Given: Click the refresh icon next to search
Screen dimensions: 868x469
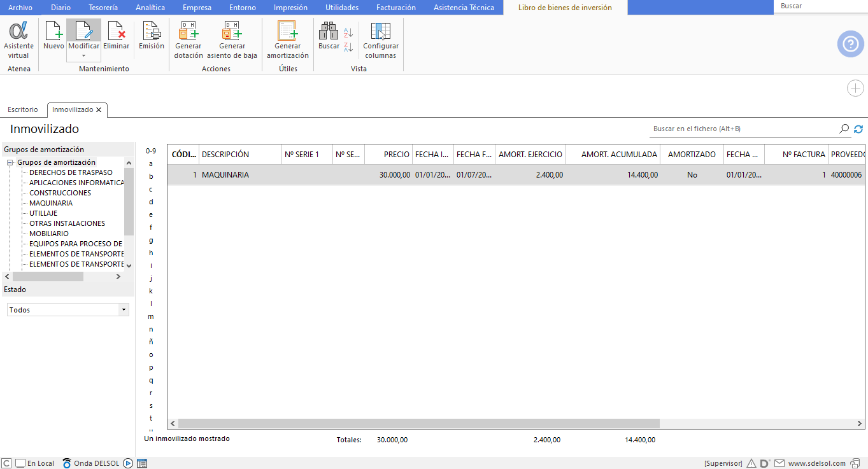Looking at the screenshot, I should point(858,129).
